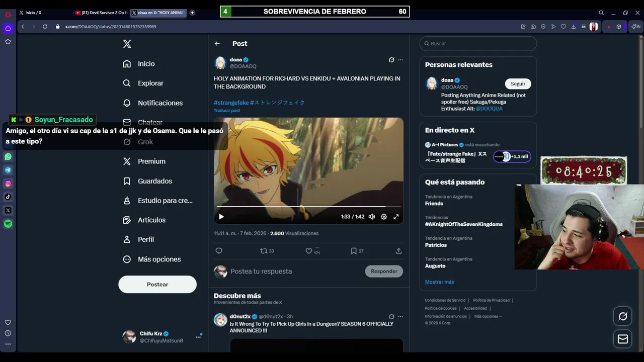
Task: Open Artículos in navigation
Action: (144, 220)
